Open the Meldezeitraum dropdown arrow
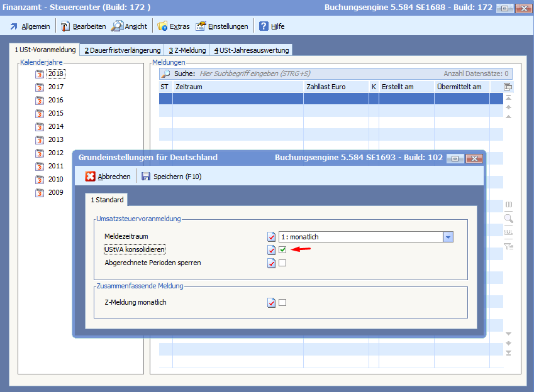Screen dimensions: 534x392 [448, 237]
